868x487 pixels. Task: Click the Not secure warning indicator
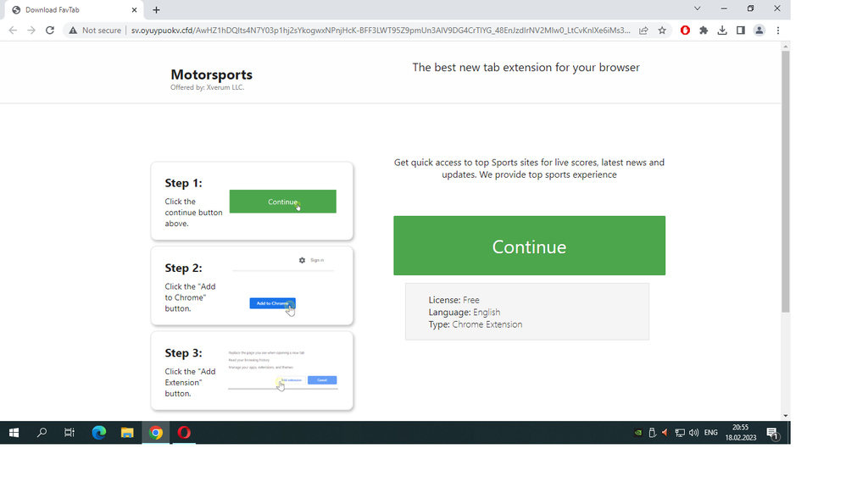point(95,30)
